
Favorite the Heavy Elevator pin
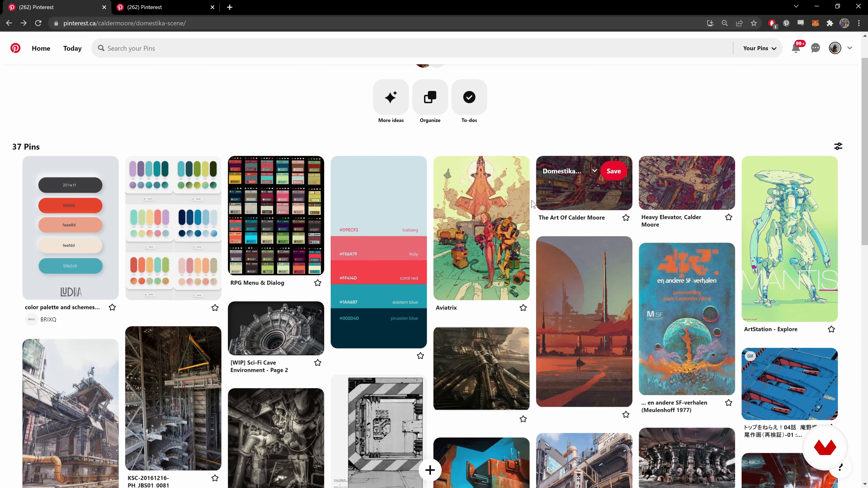[x=729, y=217]
